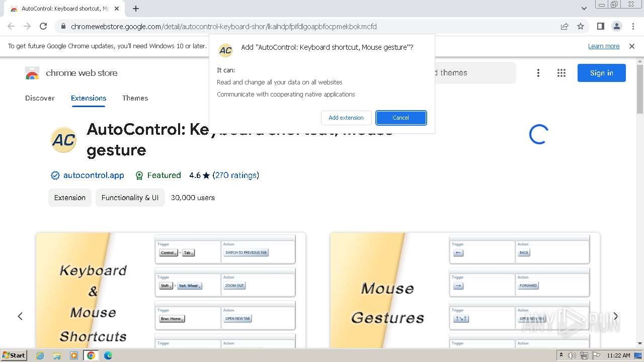644x362 pixels.
Task: Click the 11:22 AM clock
Action: [x=618, y=355]
